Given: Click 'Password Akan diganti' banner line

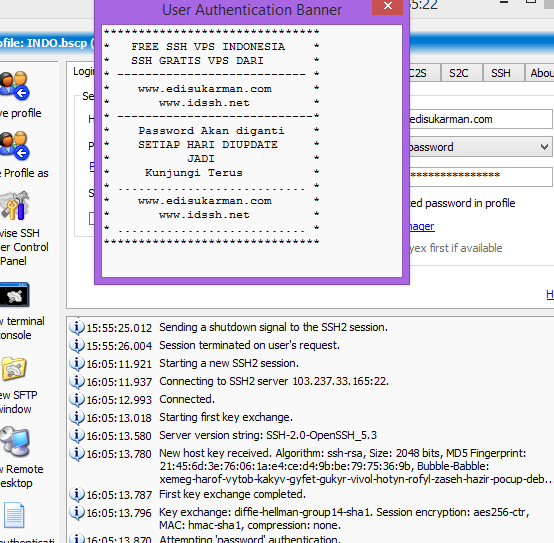Looking at the screenshot, I should (211, 131).
